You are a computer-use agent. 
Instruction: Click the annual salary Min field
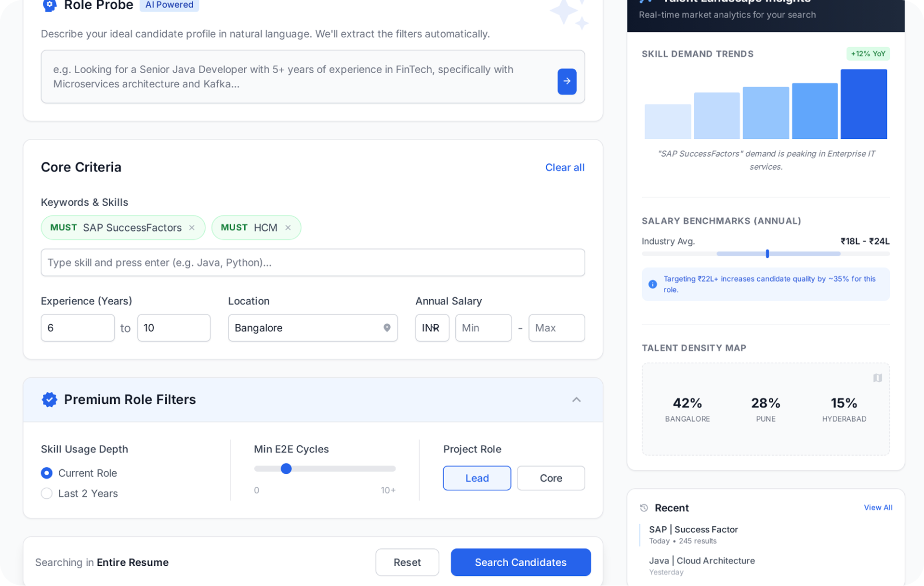[483, 328]
